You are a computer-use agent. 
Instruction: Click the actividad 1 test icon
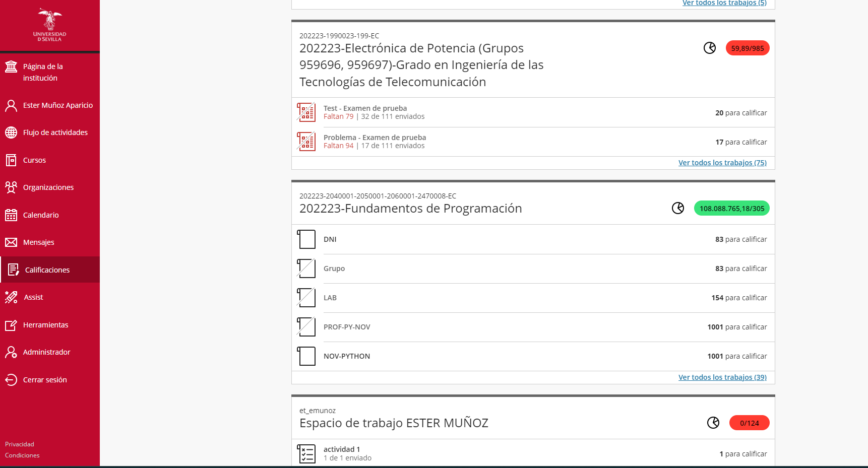(x=306, y=453)
